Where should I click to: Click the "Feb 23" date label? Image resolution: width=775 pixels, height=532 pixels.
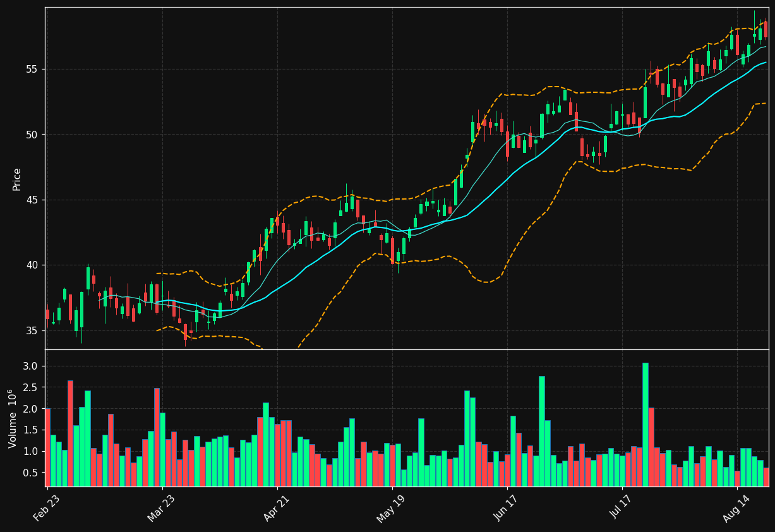click(47, 507)
